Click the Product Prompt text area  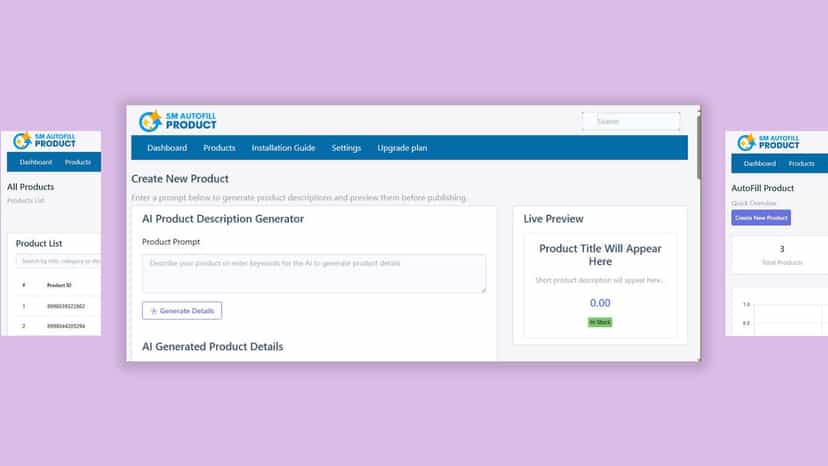pos(314,273)
